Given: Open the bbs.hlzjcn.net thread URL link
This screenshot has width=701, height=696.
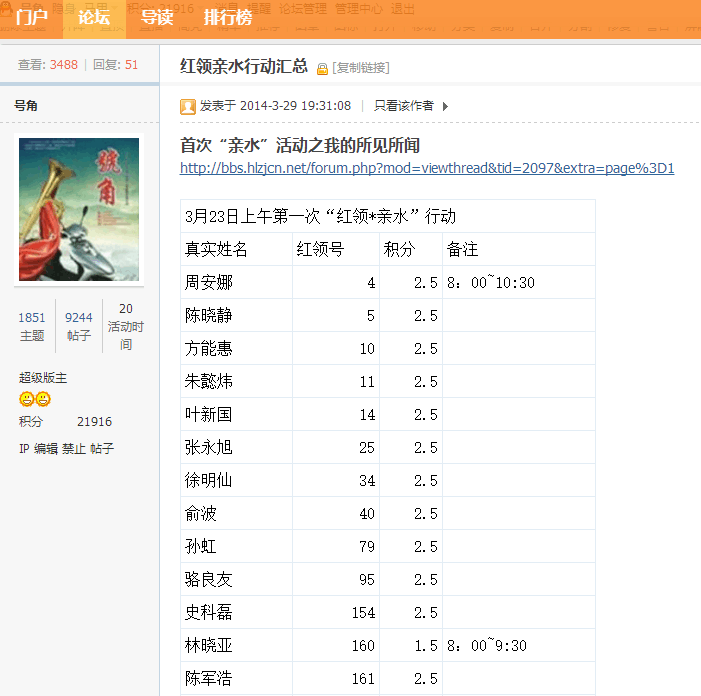Looking at the screenshot, I should [427, 168].
